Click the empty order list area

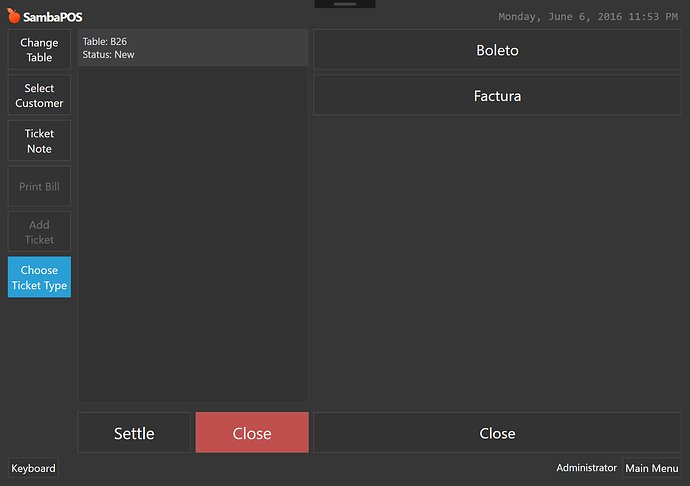[x=193, y=234]
